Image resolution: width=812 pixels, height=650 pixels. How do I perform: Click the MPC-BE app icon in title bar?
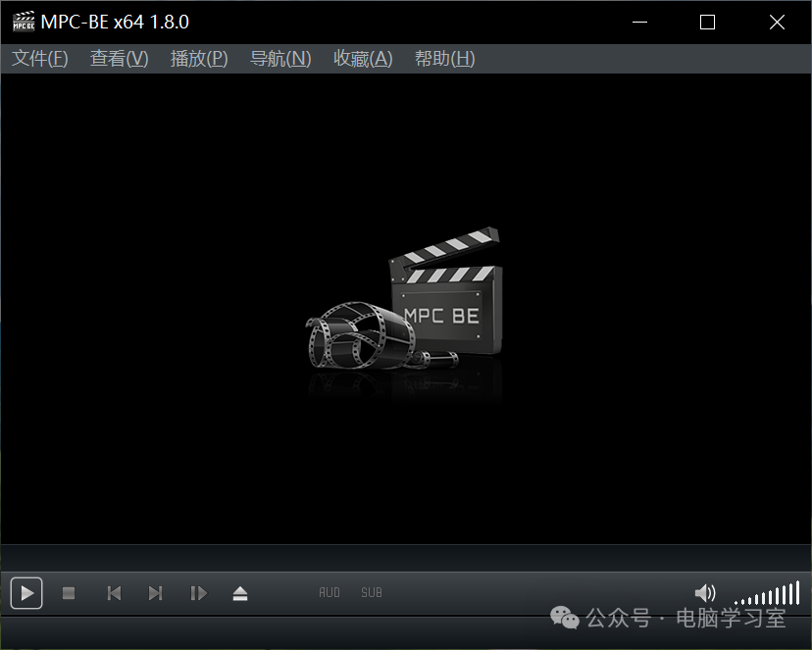(x=24, y=22)
